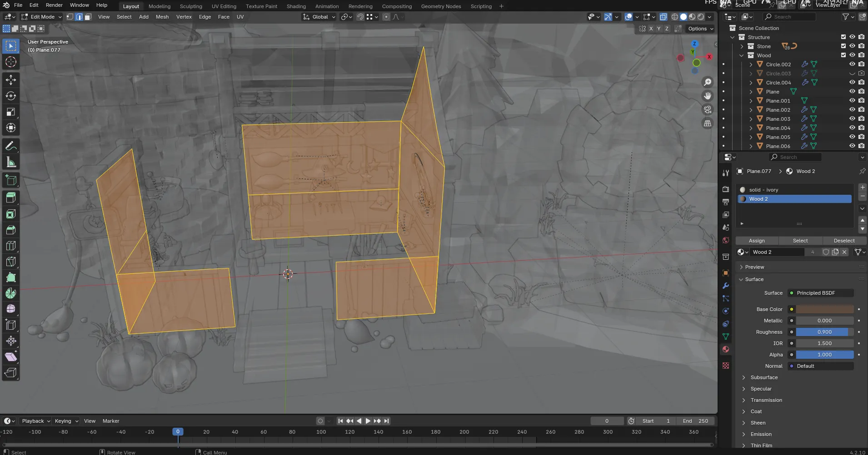868x455 pixels.
Task: Open the Playback dropdown
Action: pyautogui.click(x=36, y=421)
